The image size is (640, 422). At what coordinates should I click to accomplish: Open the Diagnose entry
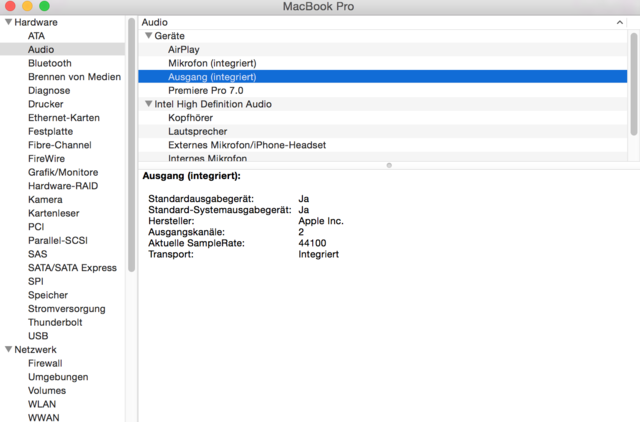tap(49, 91)
